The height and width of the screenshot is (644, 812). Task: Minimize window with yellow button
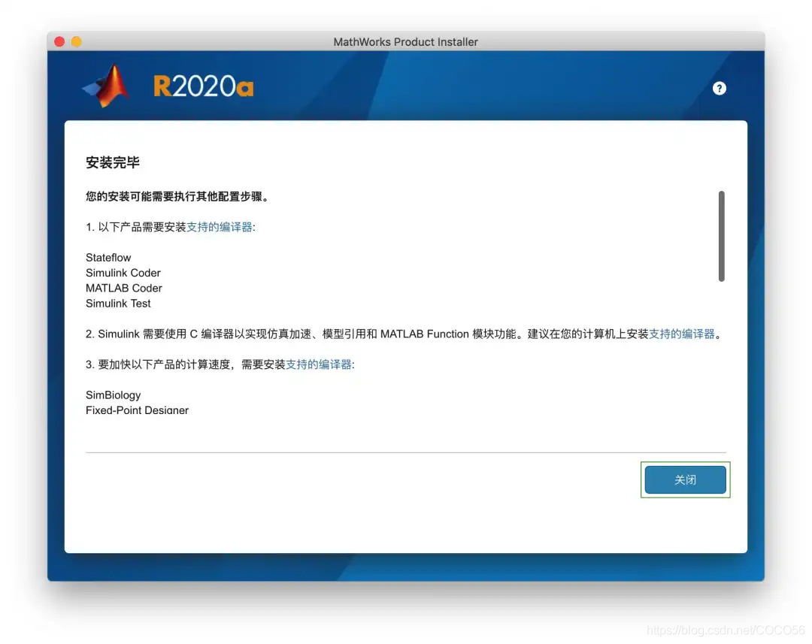point(77,42)
